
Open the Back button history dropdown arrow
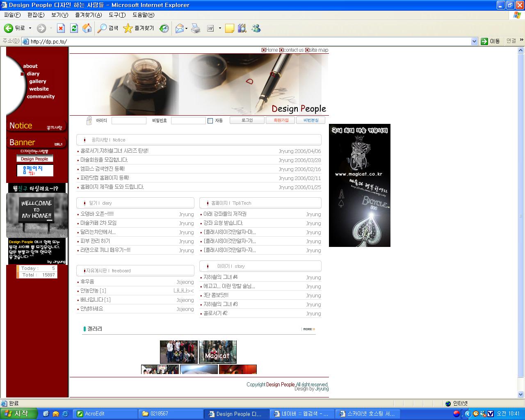click(x=30, y=28)
